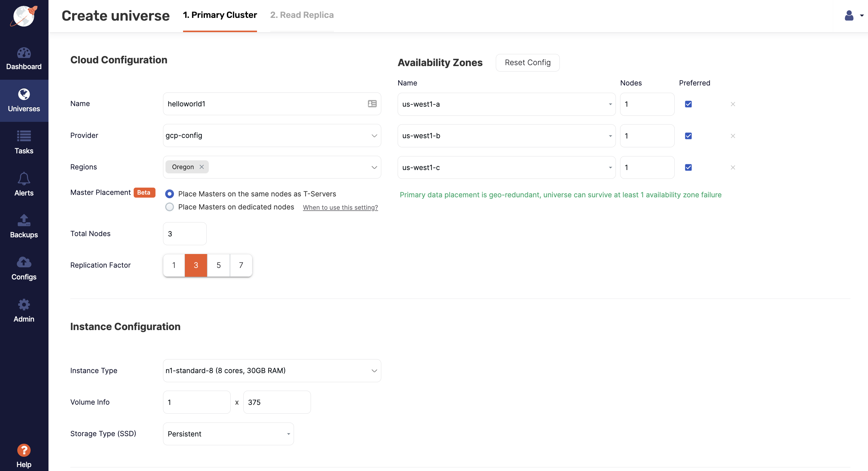
Task: Open the Configs cloud icon
Action: click(24, 262)
